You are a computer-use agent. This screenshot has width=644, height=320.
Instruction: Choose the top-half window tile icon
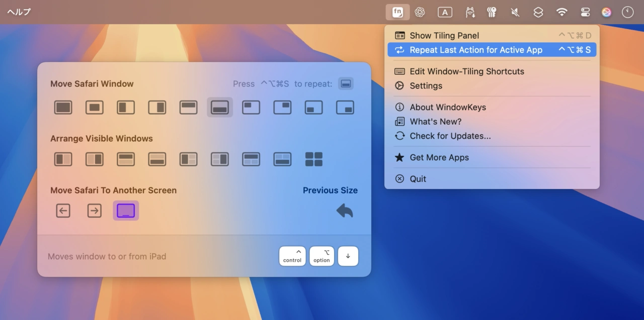point(188,108)
